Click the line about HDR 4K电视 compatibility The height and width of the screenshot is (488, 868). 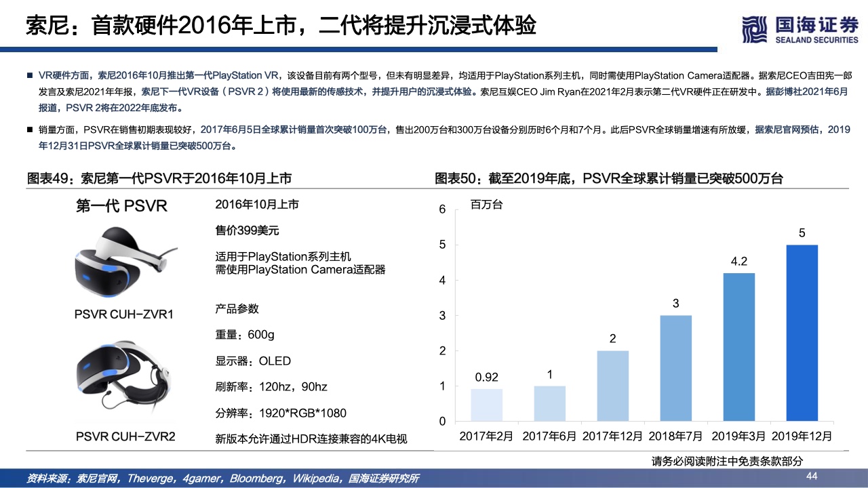tap(311, 439)
